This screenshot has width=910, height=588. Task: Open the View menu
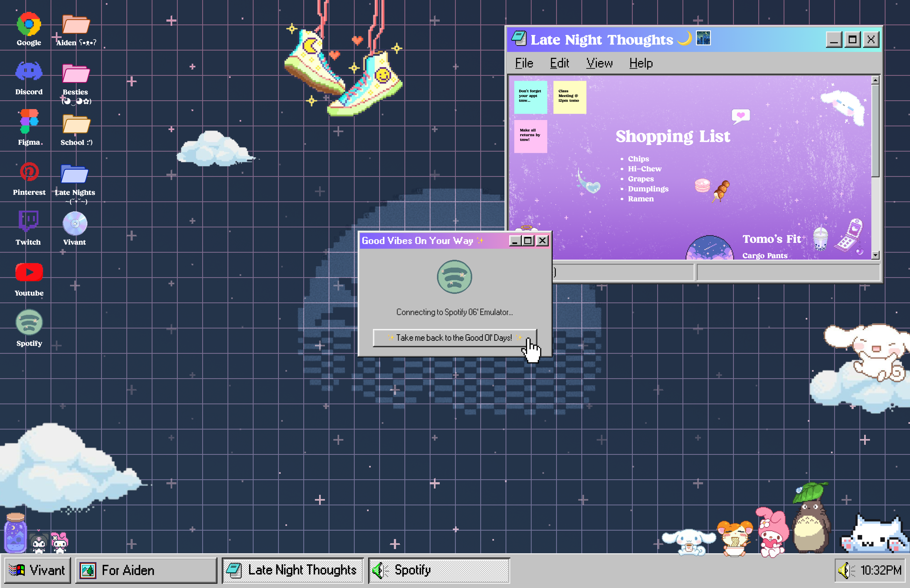coord(599,63)
